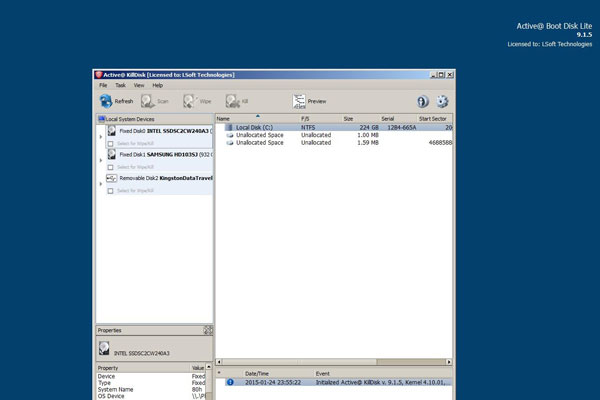
Task: Sort by the Name column header
Action: (257, 119)
